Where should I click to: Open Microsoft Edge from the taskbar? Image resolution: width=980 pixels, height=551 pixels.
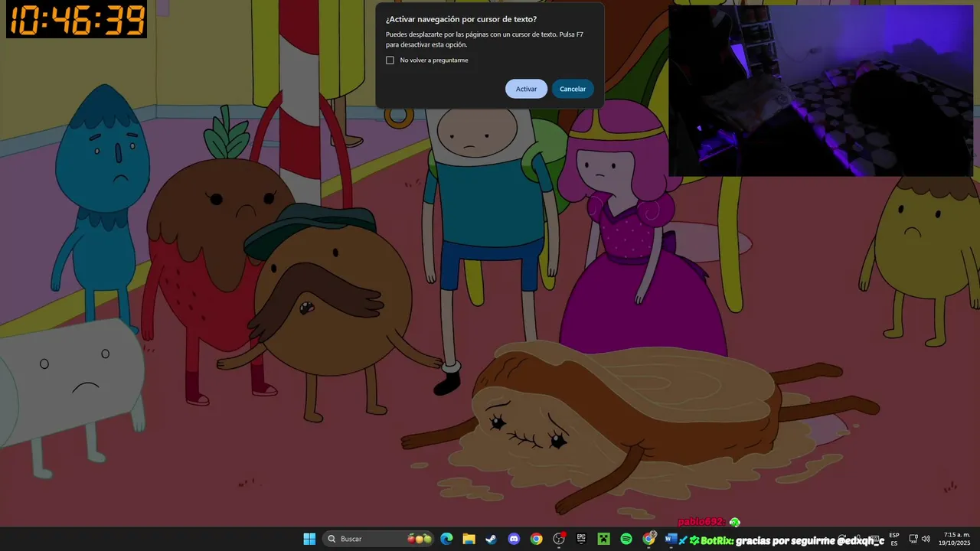(446, 539)
